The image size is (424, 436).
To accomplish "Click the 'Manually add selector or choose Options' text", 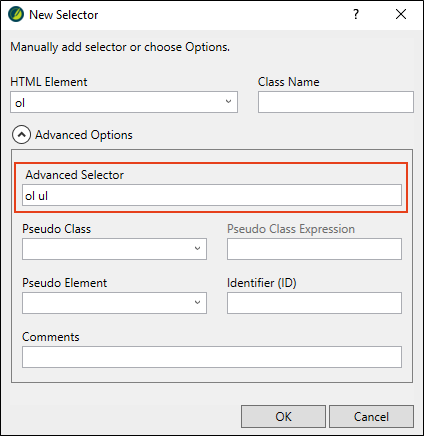I will click(x=120, y=47).
